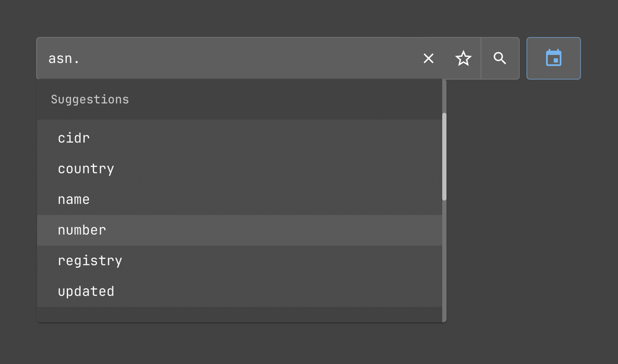Image resolution: width=618 pixels, height=364 pixels.
Task: Pick the "name" field suggestion
Action: click(x=73, y=199)
